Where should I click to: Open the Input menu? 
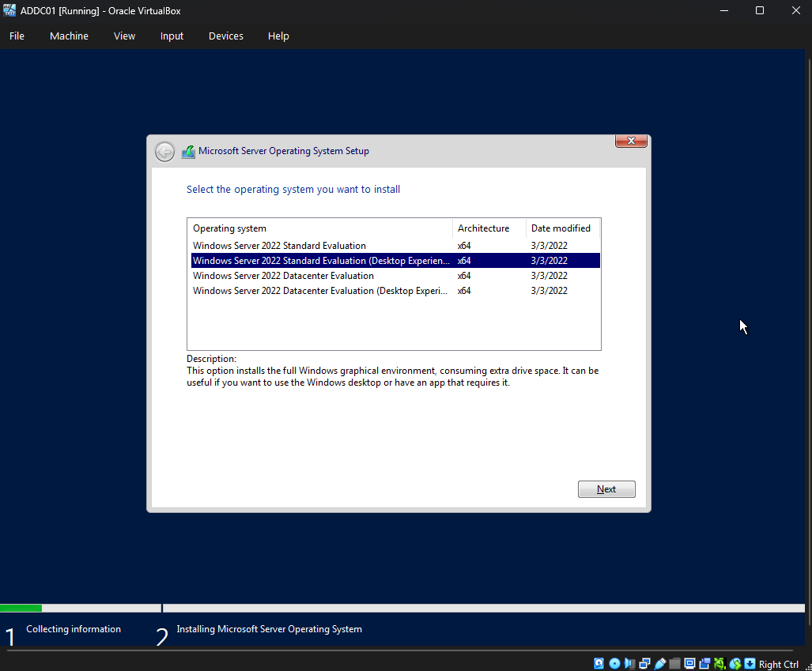pos(172,36)
